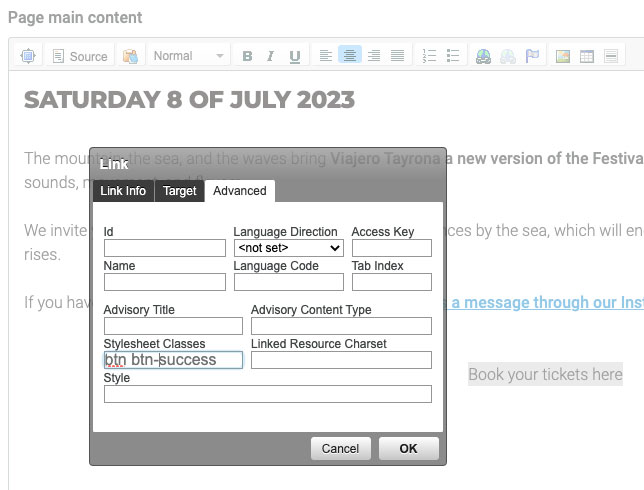Viewport: 644px width, 490px height.
Task: Open the Language Direction dropdown
Action: coord(289,248)
